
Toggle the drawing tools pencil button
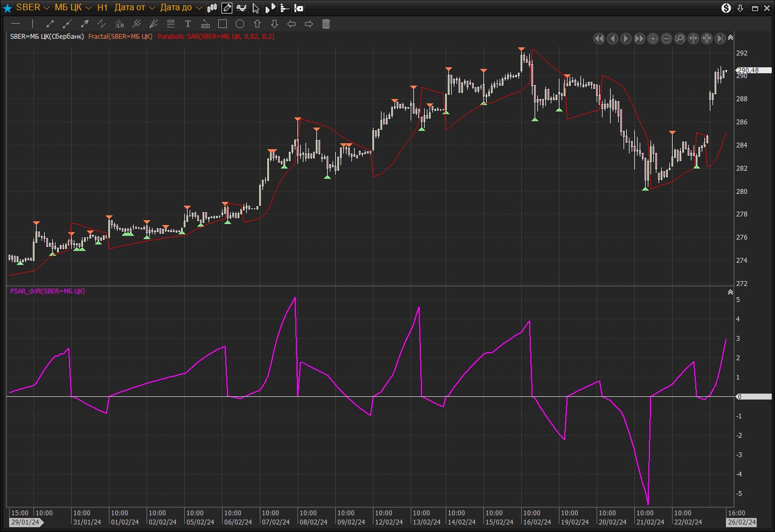coord(227,8)
